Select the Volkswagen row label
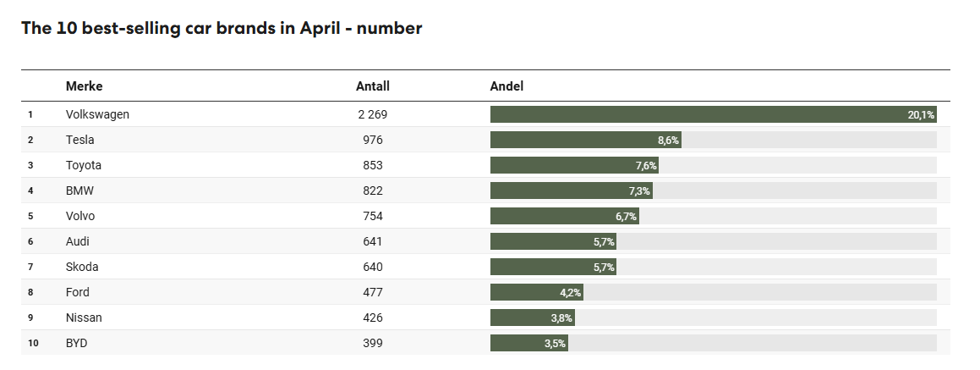This screenshot has width=980, height=370. coord(97,114)
